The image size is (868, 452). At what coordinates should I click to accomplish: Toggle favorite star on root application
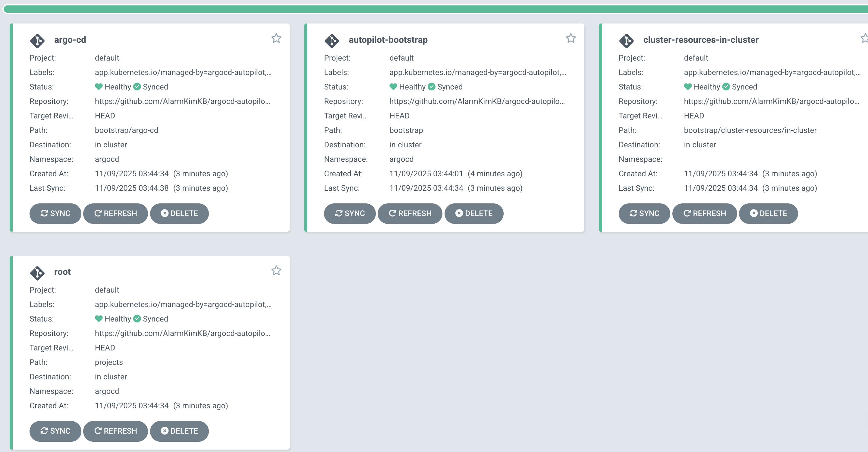click(x=276, y=271)
